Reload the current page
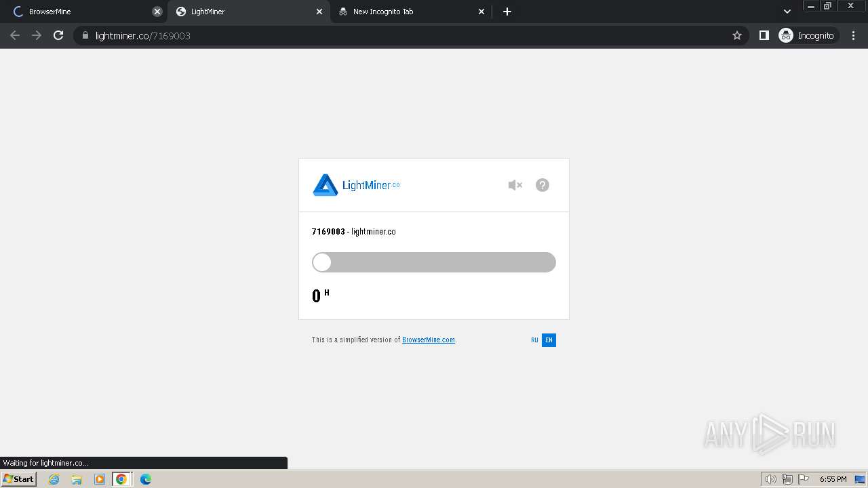Image resolution: width=868 pixels, height=488 pixels. pos(58,35)
